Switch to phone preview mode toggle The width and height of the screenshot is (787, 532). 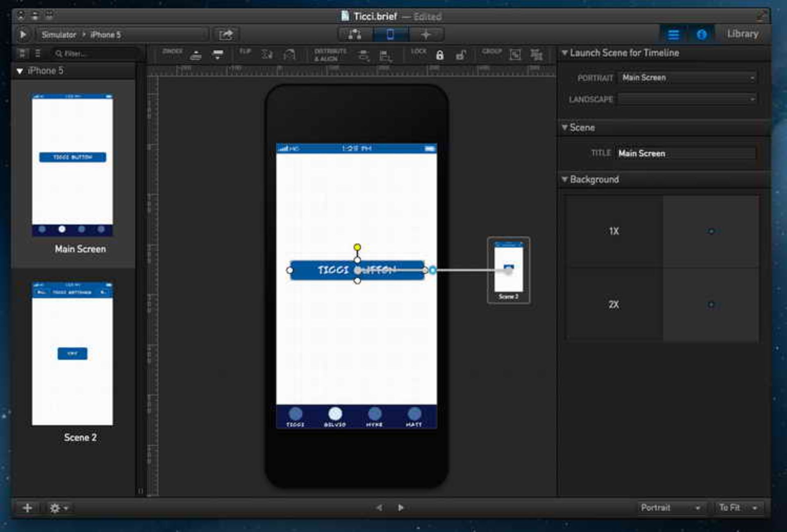tap(389, 34)
